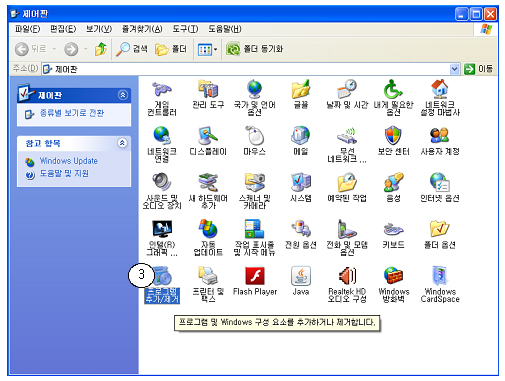Viewport: 505px width, 381px height.
Task: Open the 도움말(H) menu
Action: (225, 29)
